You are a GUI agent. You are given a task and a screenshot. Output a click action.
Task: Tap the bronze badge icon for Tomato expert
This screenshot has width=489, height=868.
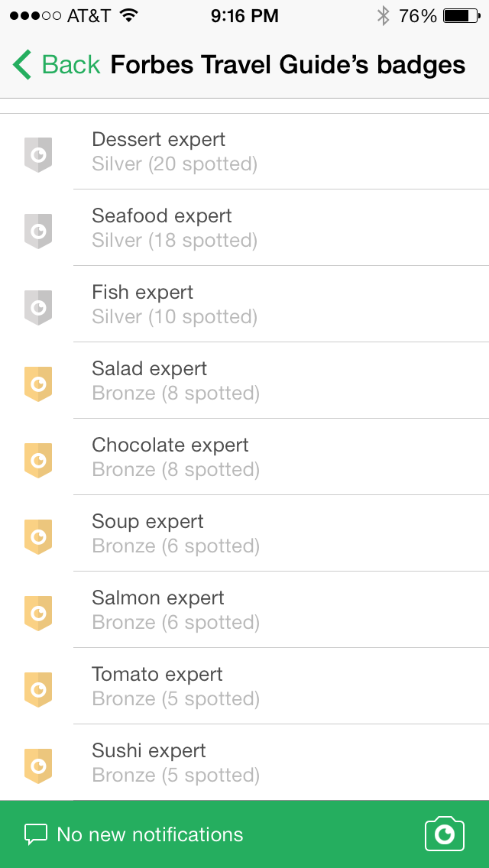point(38,689)
